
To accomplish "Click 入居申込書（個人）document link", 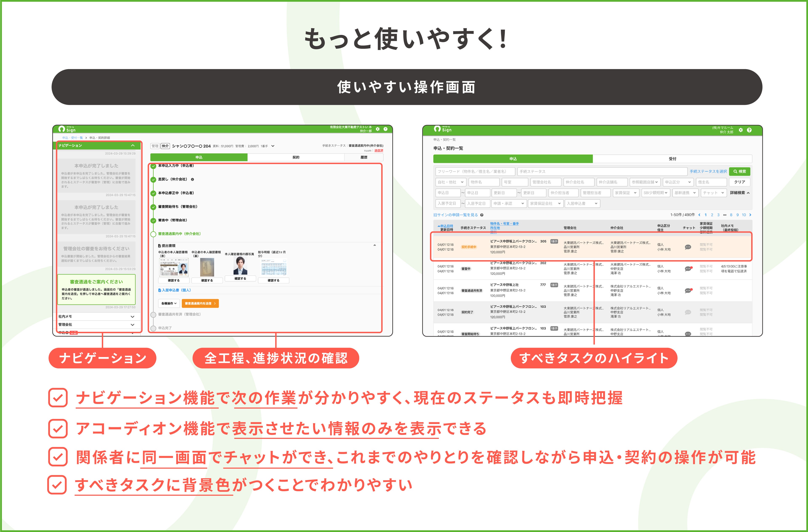I will click(x=175, y=290).
